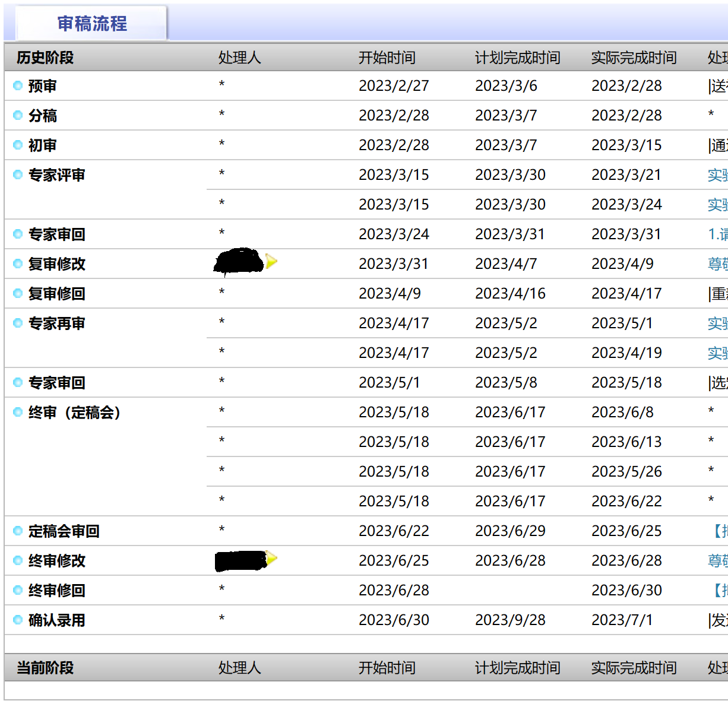Click the blue bullet icon beside 终审（定稿会）
The height and width of the screenshot is (704, 728).
[18, 413]
